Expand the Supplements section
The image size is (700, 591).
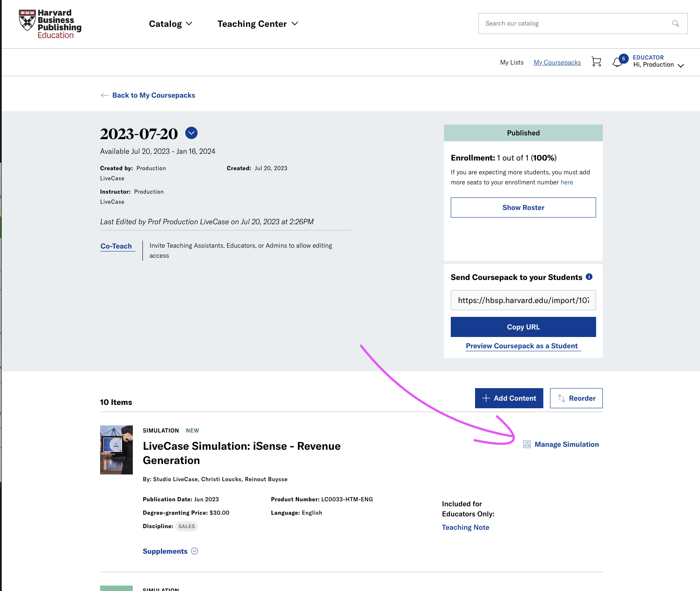coord(170,551)
